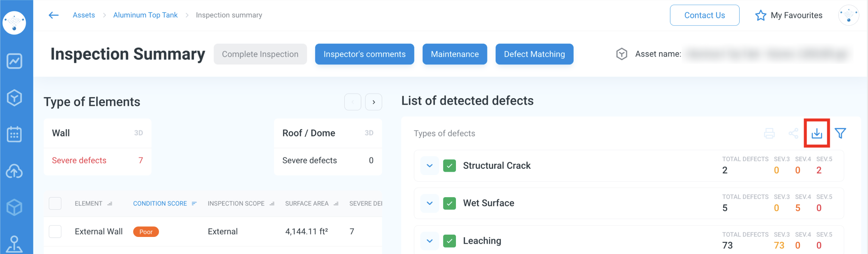The height and width of the screenshot is (254, 868).
Task: Uncheck the Wet Surface checkbox
Action: [x=450, y=203]
